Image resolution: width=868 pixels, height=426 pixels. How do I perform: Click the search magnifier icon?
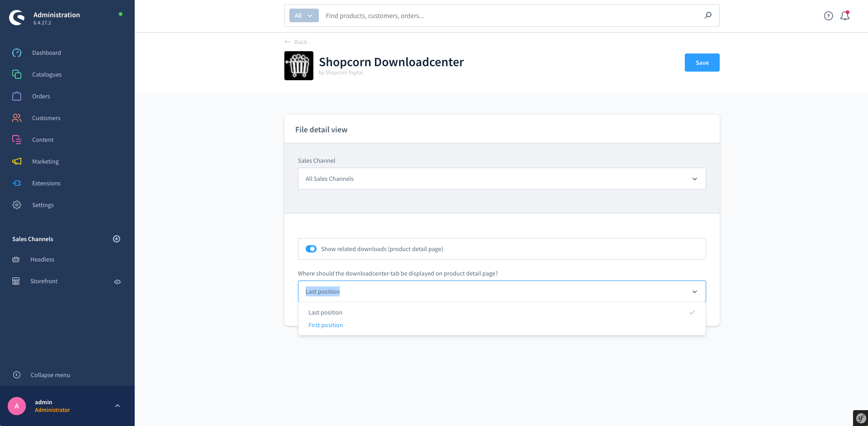[x=708, y=15]
